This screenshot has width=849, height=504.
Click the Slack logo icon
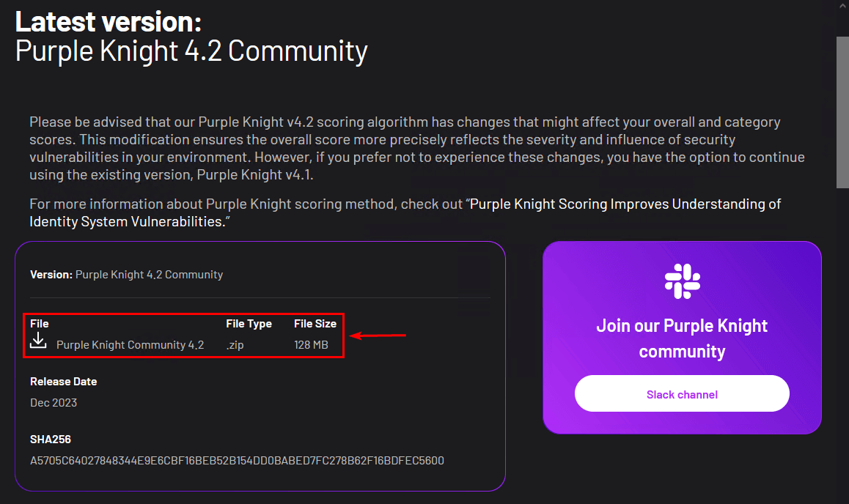coord(682,282)
